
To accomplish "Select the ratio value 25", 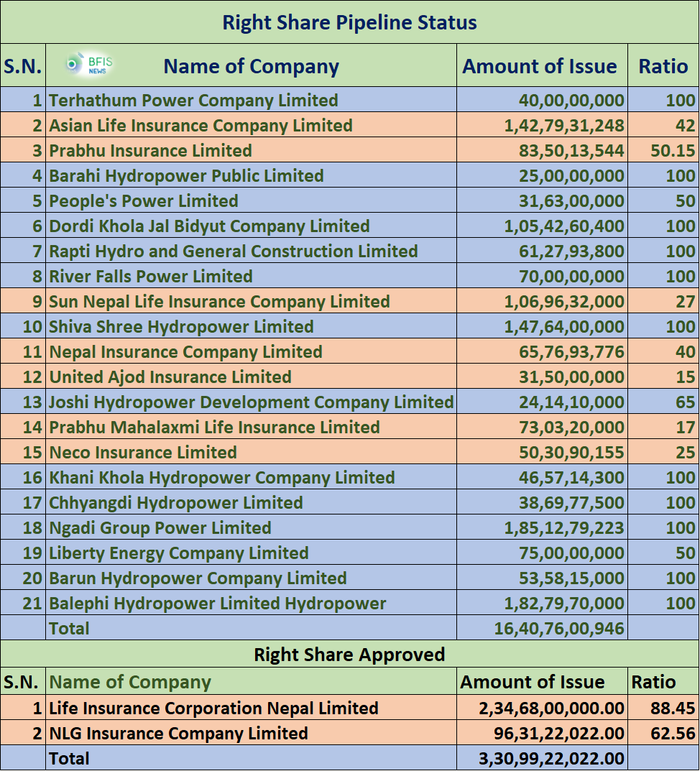I will pos(685,452).
